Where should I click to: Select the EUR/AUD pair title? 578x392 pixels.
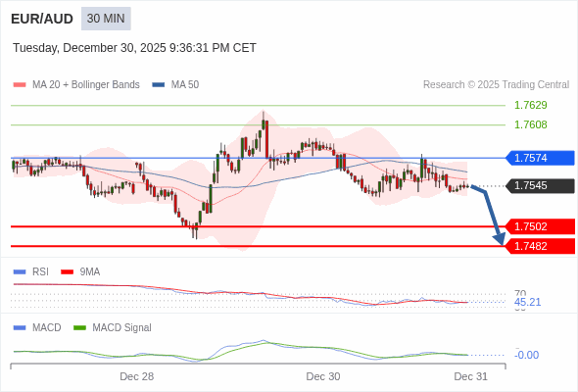tap(42, 19)
